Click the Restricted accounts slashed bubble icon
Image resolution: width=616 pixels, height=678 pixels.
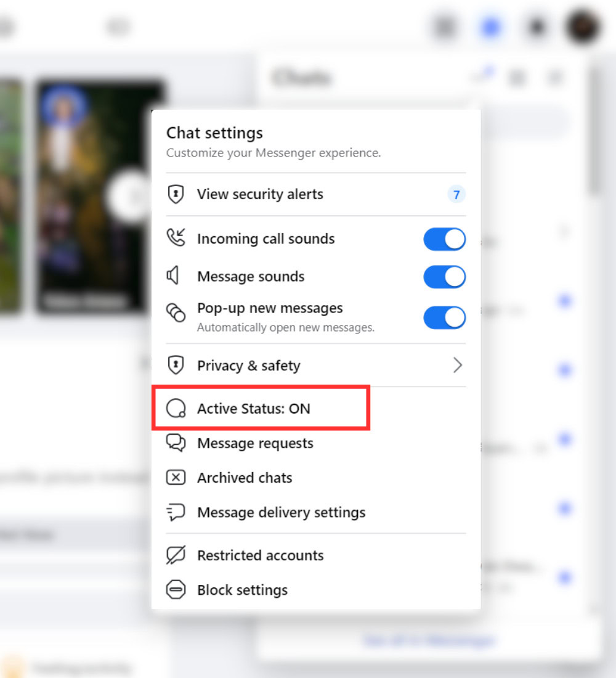pyautogui.click(x=176, y=555)
